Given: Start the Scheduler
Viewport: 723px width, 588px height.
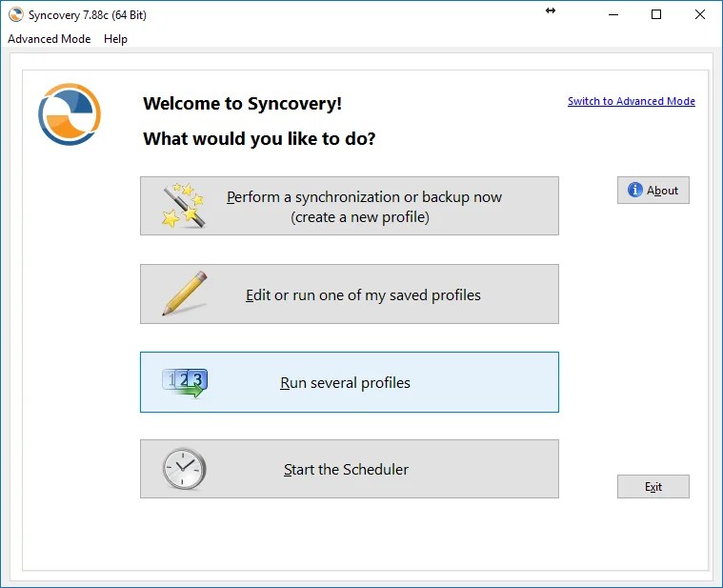Looking at the screenshot, I should click(350, 469).
